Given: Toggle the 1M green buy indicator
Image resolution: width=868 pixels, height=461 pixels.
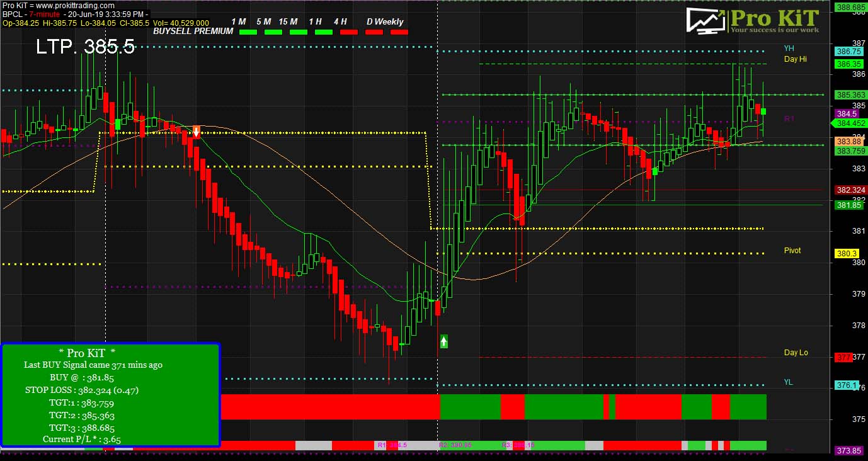Looking at the screenshot, I should pos(247,31).
